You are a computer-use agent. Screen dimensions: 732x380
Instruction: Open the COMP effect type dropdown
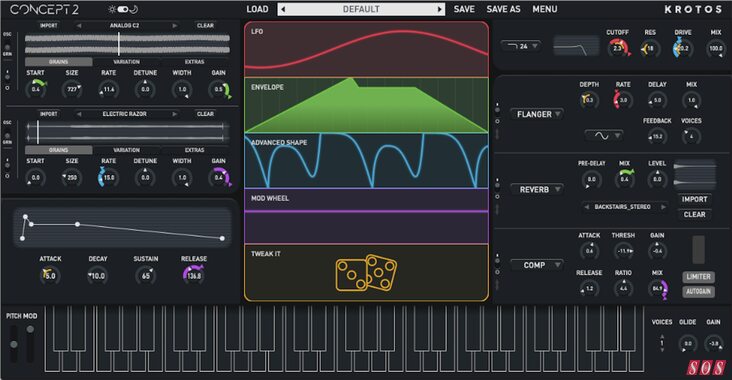pos(538,265)
